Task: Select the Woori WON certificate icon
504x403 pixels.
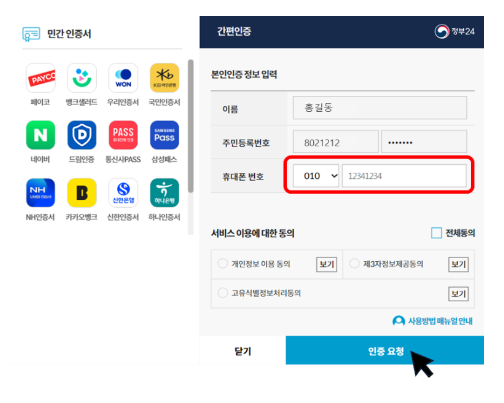Action: (x=123, y=78)
